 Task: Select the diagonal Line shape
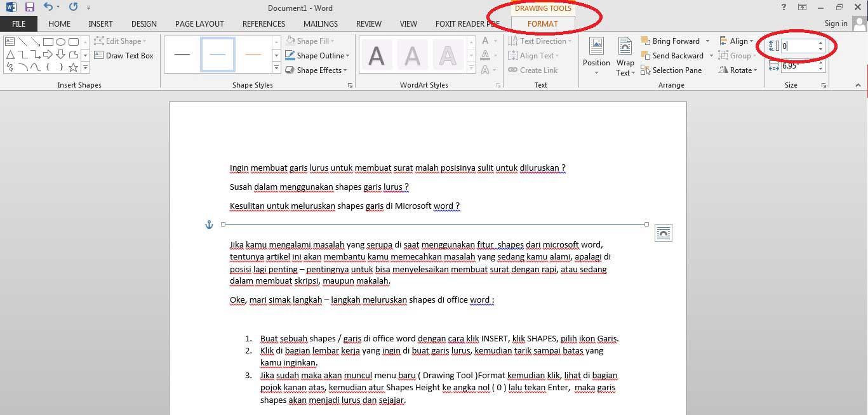pos(23,42)
